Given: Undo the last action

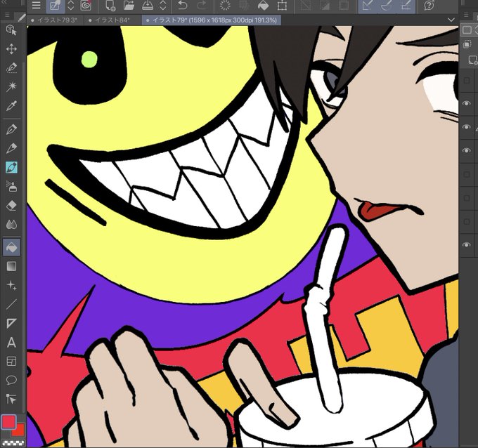Looking at the screenshot, I should [182, 6].
